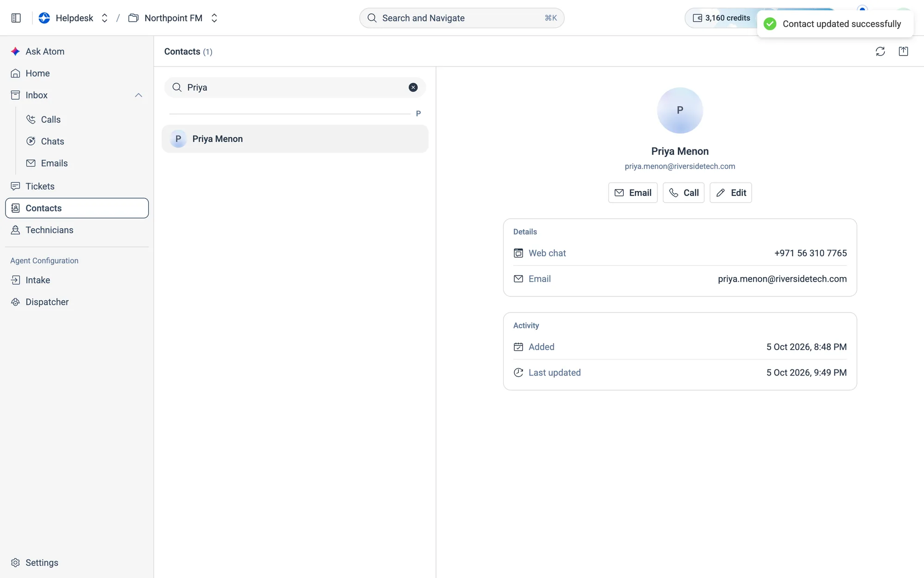
Task: Click the green checkmark in the toast
Action: click(770, 24)
